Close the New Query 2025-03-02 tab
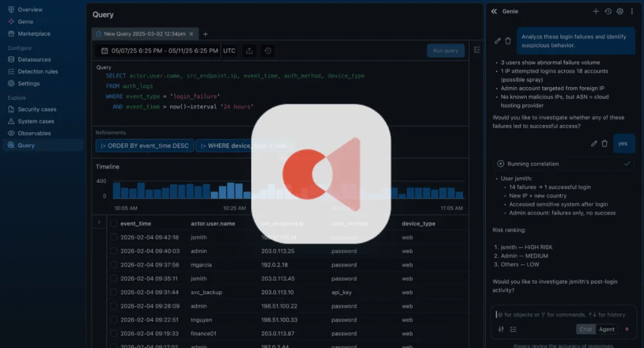 coord(191,34)
